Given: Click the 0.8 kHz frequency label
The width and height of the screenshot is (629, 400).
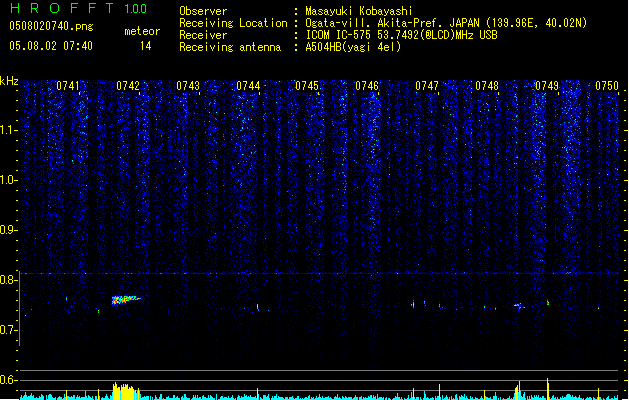Looking at the screenshot, I should click(x=8, y=280).
